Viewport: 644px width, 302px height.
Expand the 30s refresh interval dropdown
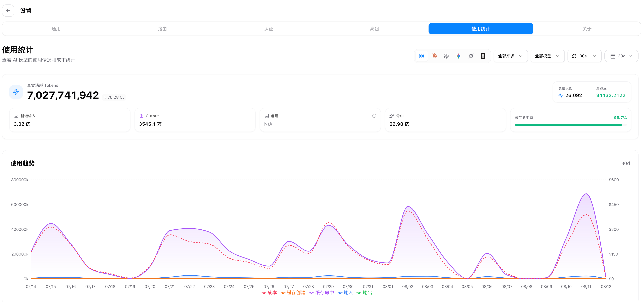tap(584, 56)
